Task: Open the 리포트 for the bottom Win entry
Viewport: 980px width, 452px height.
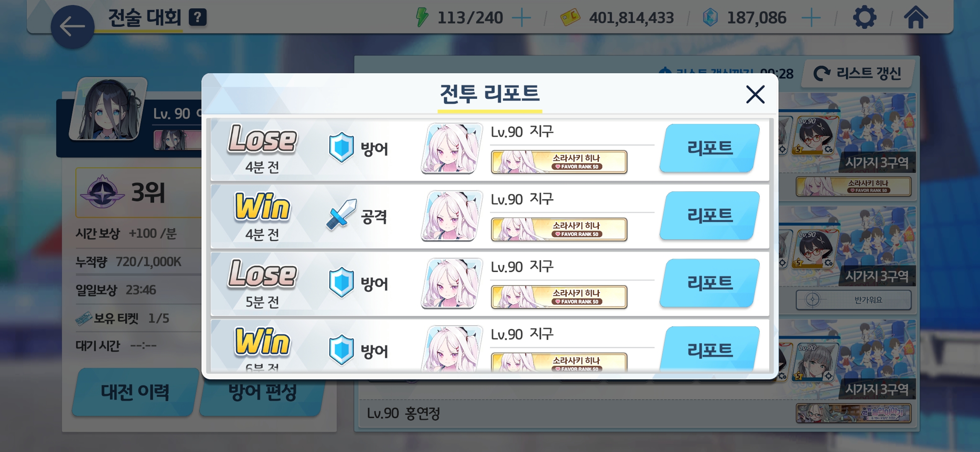Action: [x=710, y=349]
